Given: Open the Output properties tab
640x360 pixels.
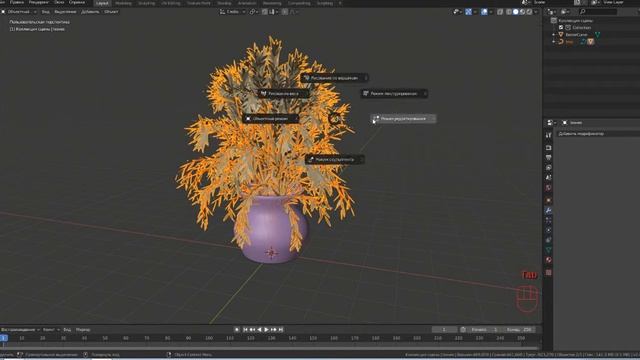Looking at the screenshot, I should click(549, 158).
